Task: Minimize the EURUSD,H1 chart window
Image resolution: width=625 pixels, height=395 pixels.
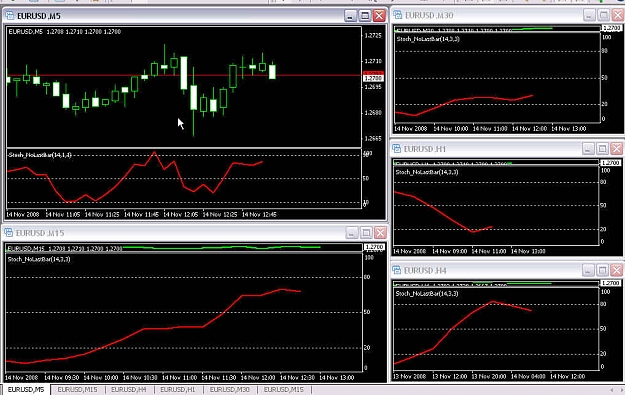Action: coord(588,149)
